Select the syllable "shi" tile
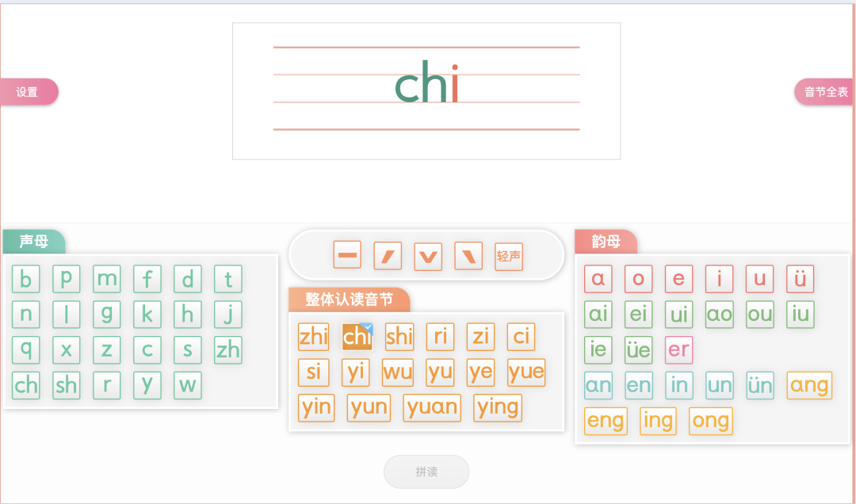 [399, 337]
